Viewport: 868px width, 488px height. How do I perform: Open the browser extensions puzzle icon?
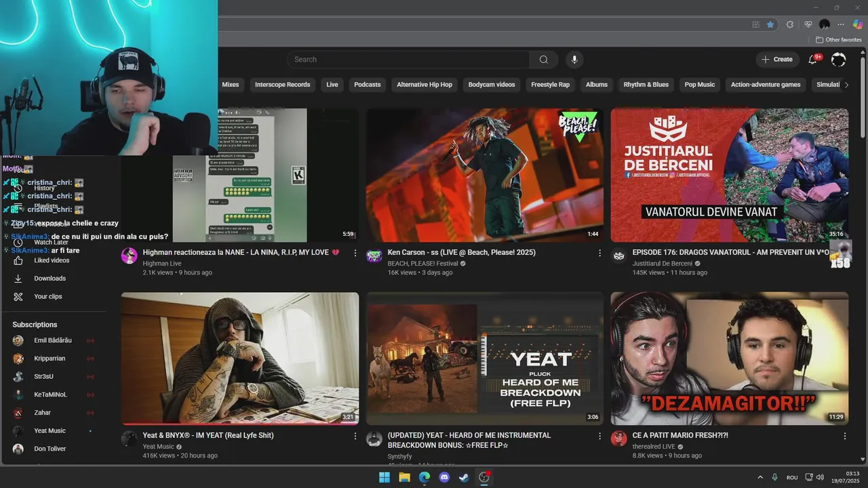point(790,24)
